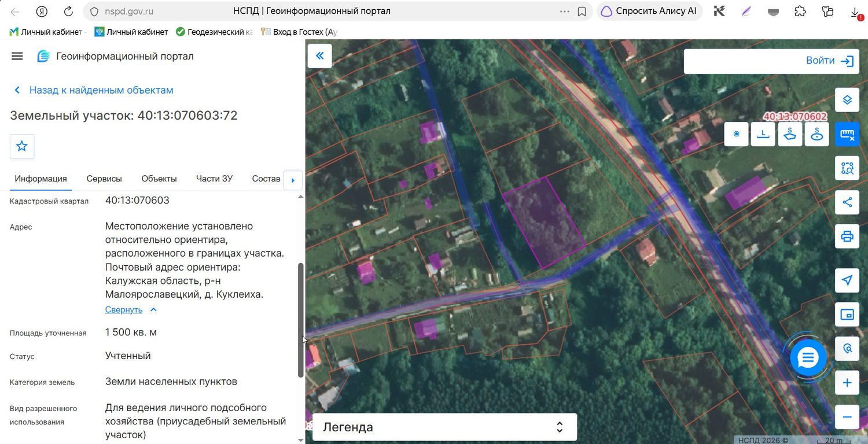Collapse the side panel with double chevron
868x444 pixels.
click(319, 56)
